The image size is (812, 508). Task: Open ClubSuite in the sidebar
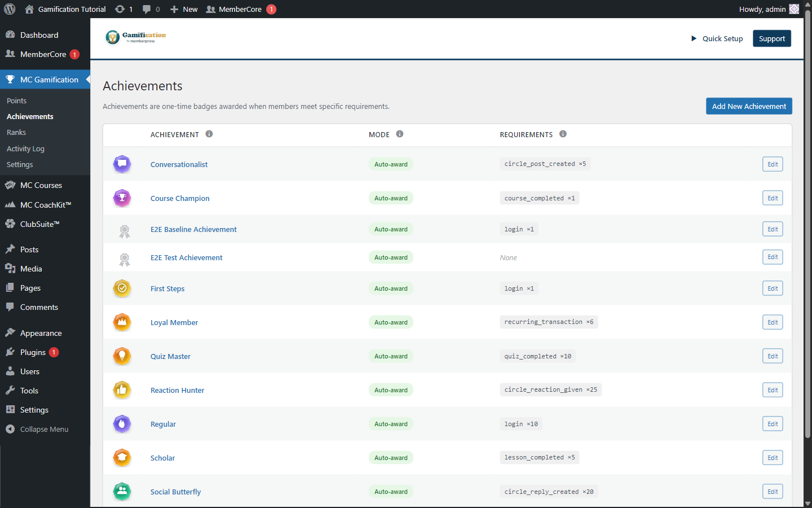coord(45,224)
